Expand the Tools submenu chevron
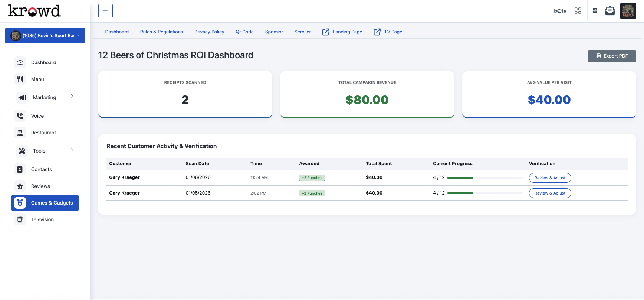Viewport: 644px width, 300px height. pyautogui.click(x=72, y=150)
